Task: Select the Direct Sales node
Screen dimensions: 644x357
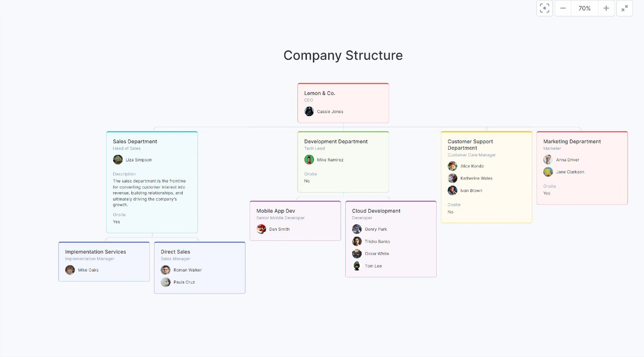Action: (x=200, y=267)
